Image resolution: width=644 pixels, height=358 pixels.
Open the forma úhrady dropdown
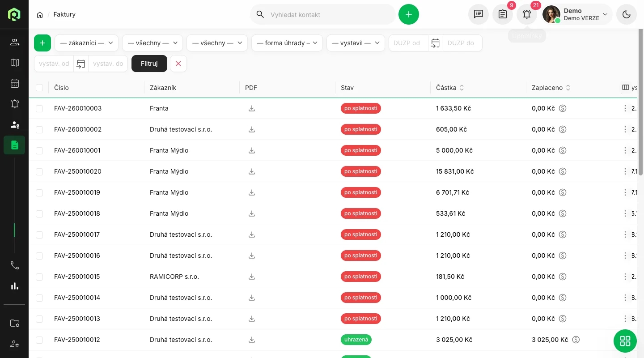pos(287,43)
